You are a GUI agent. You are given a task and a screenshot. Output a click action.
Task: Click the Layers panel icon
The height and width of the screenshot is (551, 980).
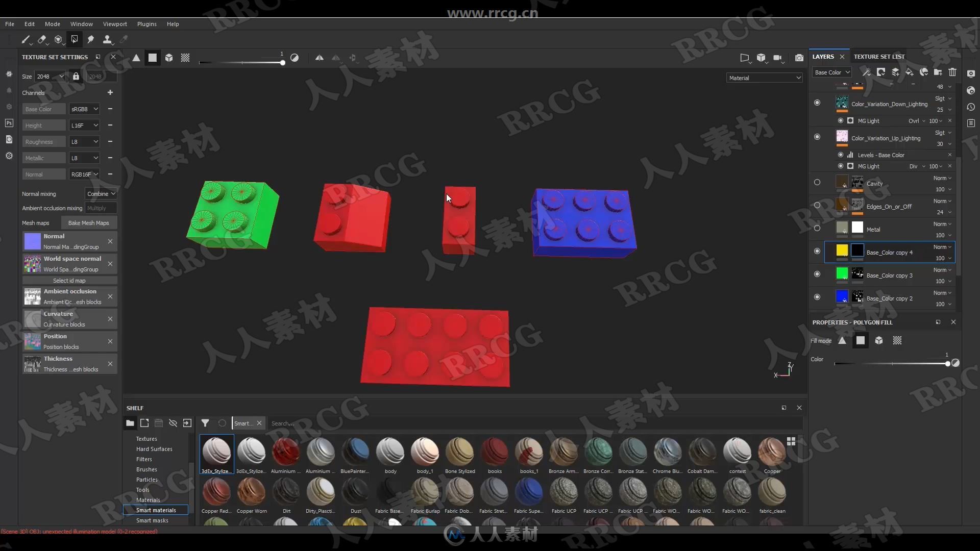pyautogui.click(x=823, y=56)
